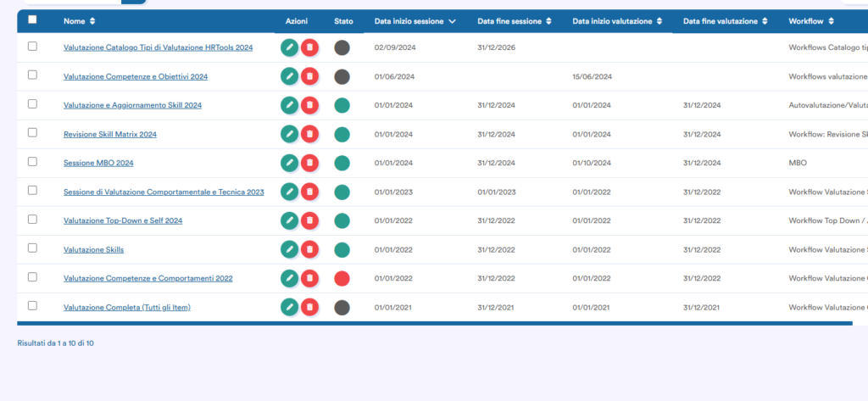Viewport: 868px width, 401px height.
Task: Click the date 01/10/2024 cell
Action: point(592,164)
